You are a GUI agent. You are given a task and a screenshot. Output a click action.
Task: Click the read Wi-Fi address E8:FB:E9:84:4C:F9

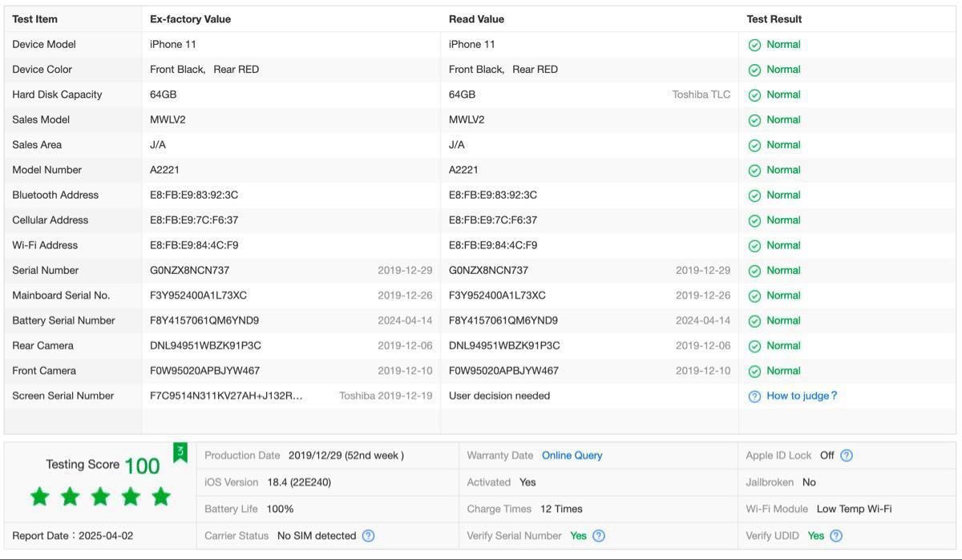[493, 245]
